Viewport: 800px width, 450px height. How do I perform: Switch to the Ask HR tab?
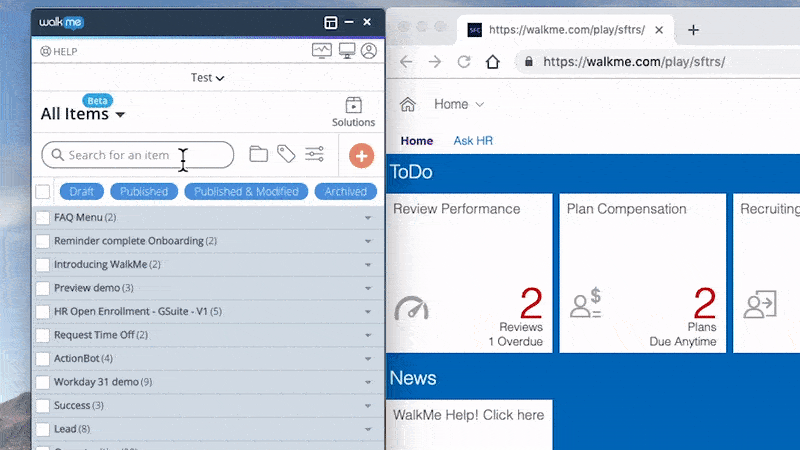[473, 141]
